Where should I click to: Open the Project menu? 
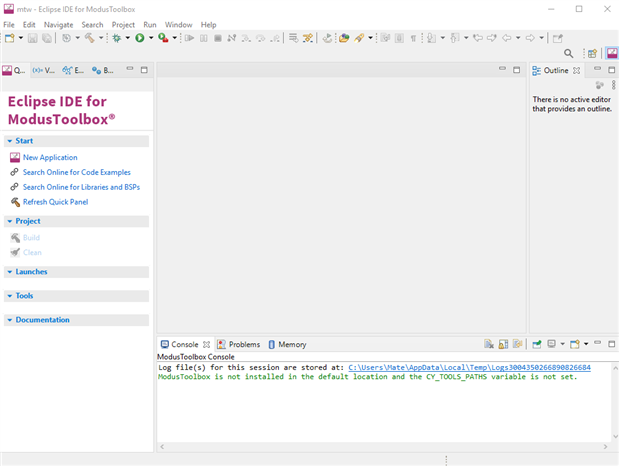tap(123, 24)
